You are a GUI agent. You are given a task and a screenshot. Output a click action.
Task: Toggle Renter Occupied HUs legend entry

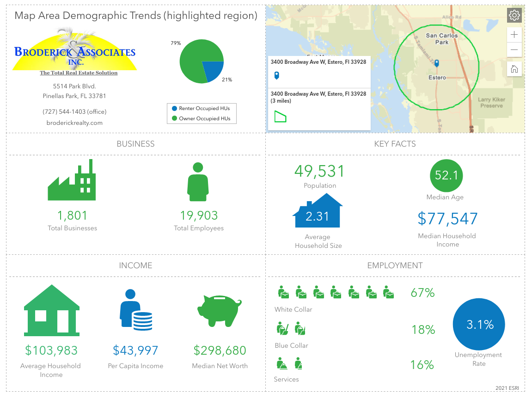tap(201, 108)
